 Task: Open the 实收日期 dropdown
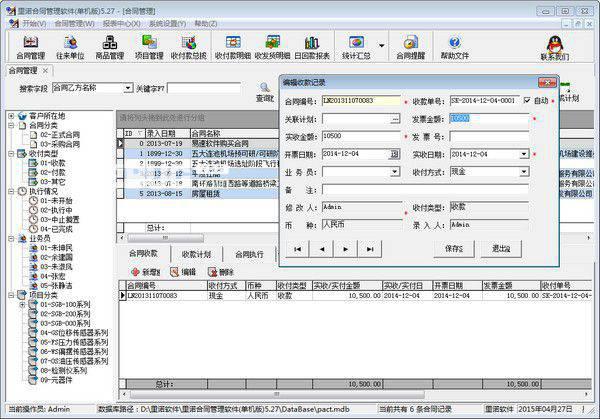[x=524, y=154]
